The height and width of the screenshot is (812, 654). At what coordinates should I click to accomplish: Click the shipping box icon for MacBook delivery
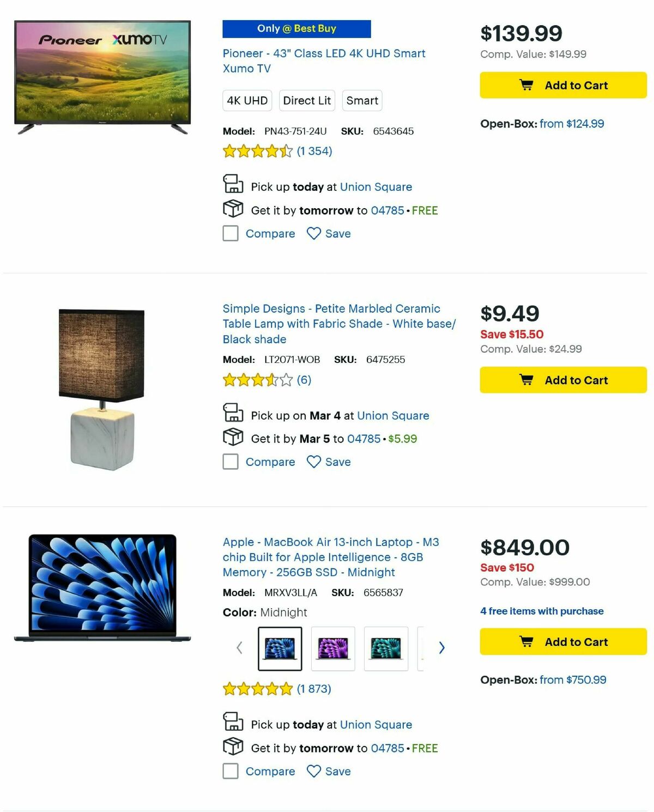[233, 747]
